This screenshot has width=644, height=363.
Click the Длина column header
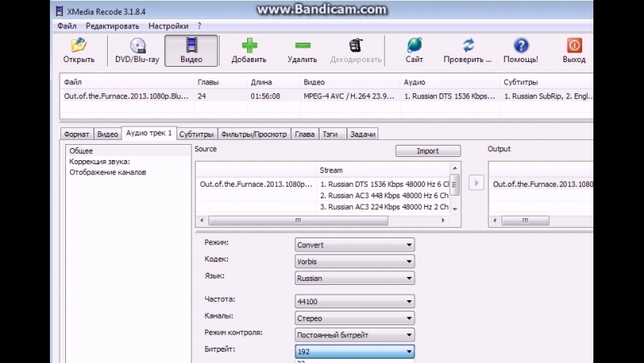(273, 82)
